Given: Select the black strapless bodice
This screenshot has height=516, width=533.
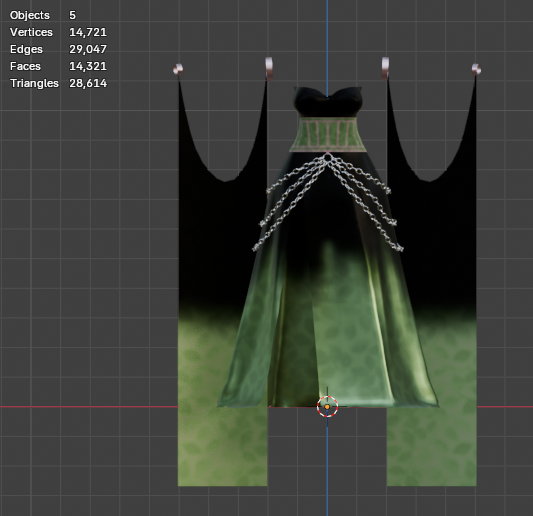Looking at the screenshot, I should (x=328, y=102).
